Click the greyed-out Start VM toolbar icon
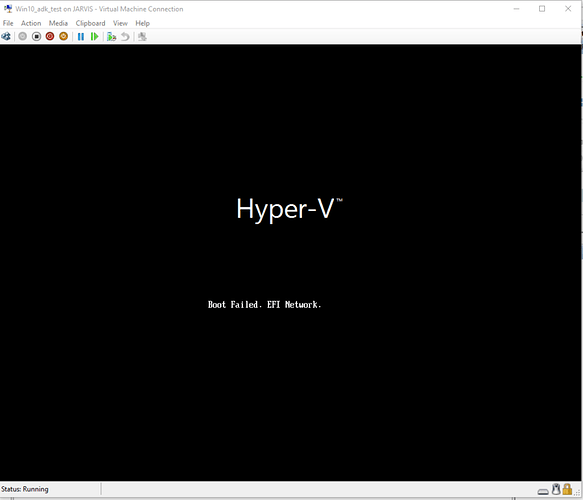Image resolution: width=583 pixels, height=500 pixels. click(x=23, y=36)
